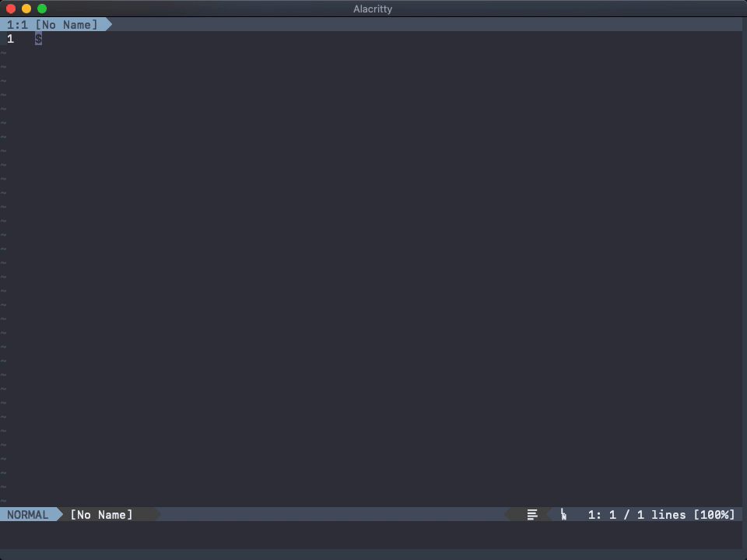Click the green maximize window button
747x560 pixels.
tap(42, 9)
